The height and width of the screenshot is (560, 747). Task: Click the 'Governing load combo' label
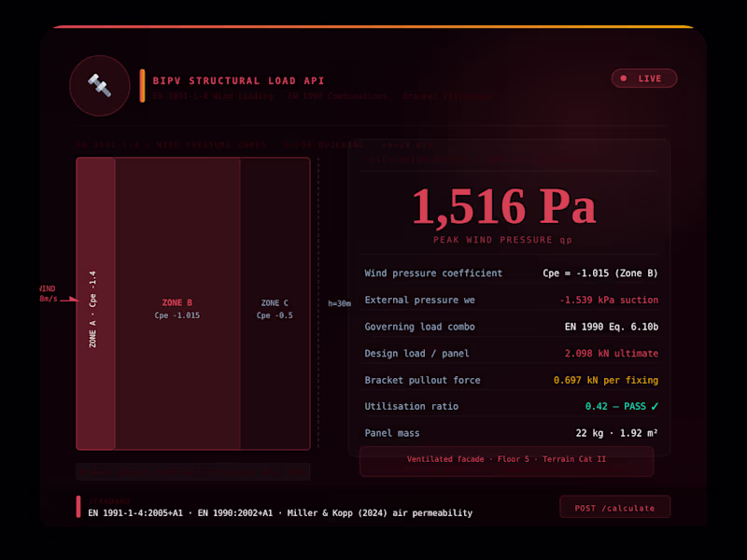point(419,327)
